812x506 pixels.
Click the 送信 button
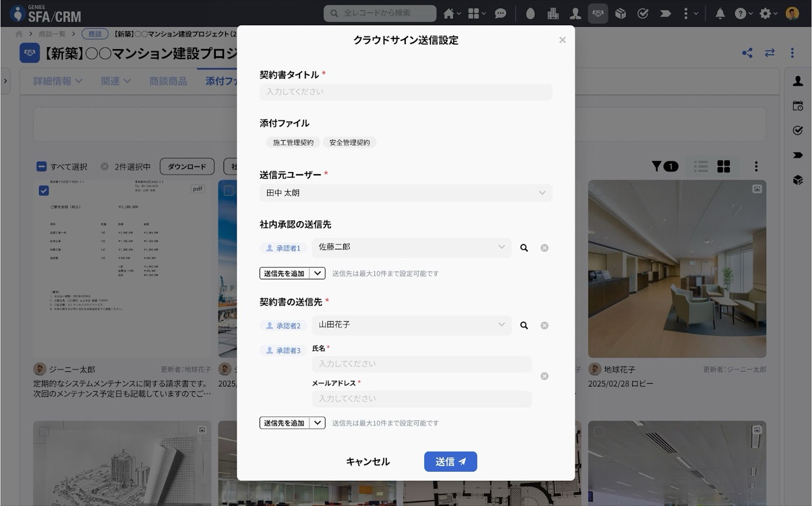[451, 461]
